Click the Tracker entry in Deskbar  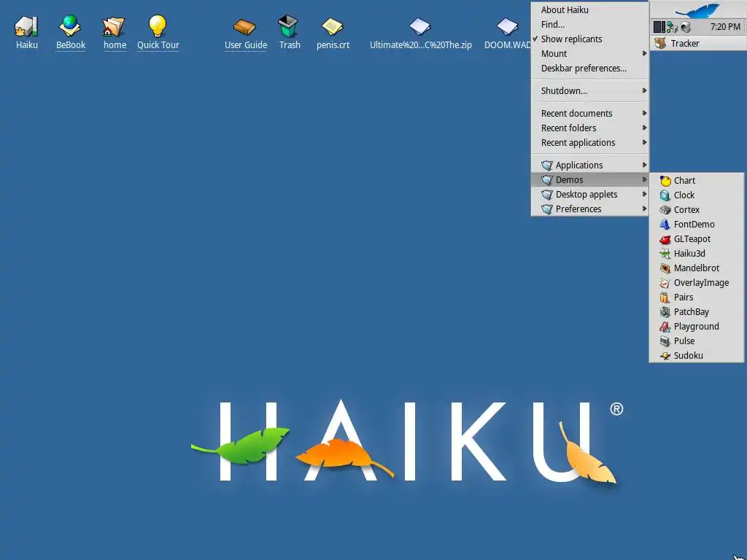pyautogui.click(x=698, y=43)
